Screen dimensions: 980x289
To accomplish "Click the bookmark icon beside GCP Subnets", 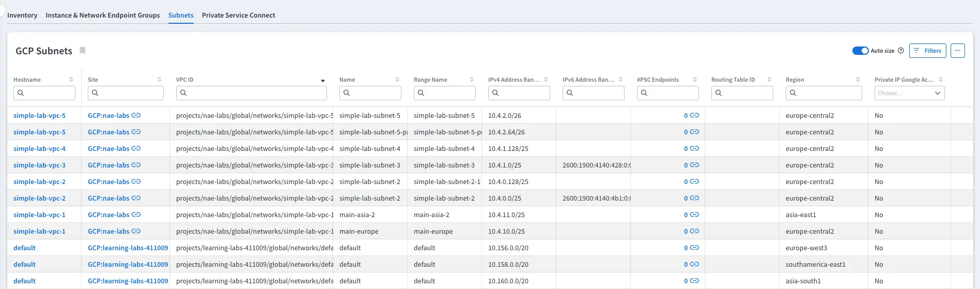I will [x=82, y=51].
